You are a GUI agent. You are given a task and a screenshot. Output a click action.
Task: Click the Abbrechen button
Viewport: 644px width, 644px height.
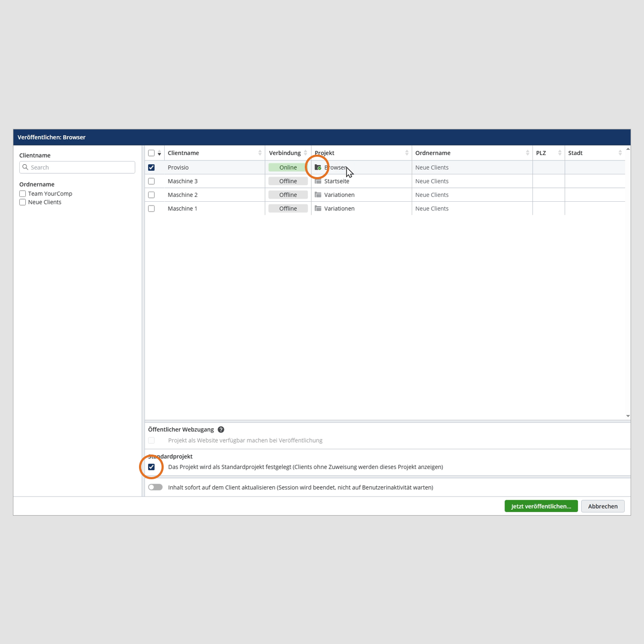click(603, 506)
